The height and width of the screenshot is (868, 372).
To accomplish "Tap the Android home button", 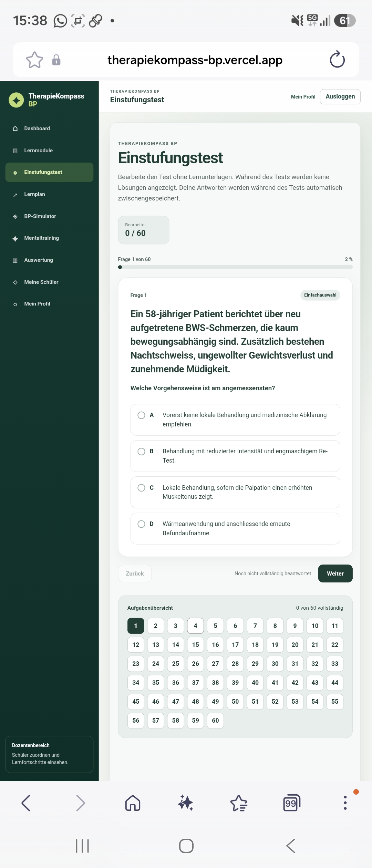I will click(186, 846).
